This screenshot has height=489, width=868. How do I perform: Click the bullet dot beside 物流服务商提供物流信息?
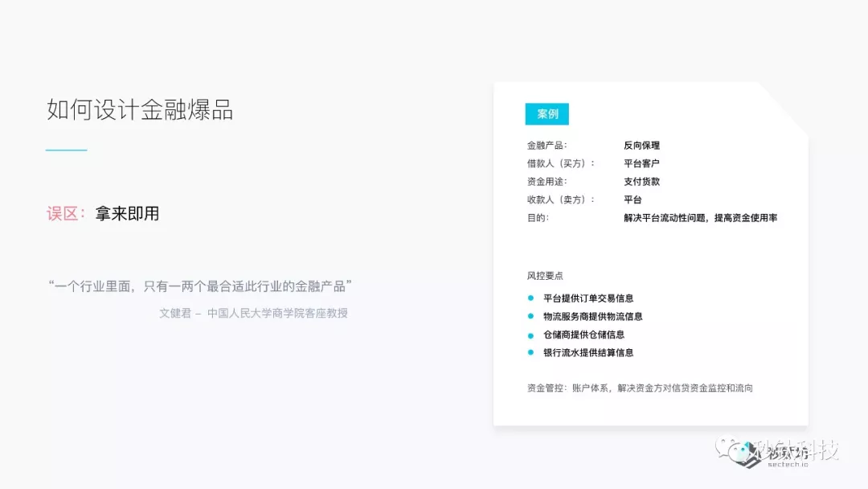[530, 316]
